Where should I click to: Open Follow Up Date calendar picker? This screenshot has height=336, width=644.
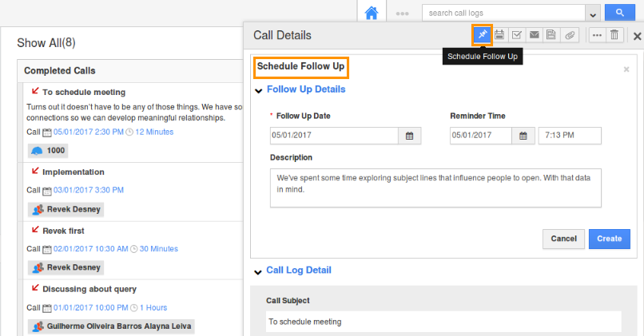coord(409,136)
